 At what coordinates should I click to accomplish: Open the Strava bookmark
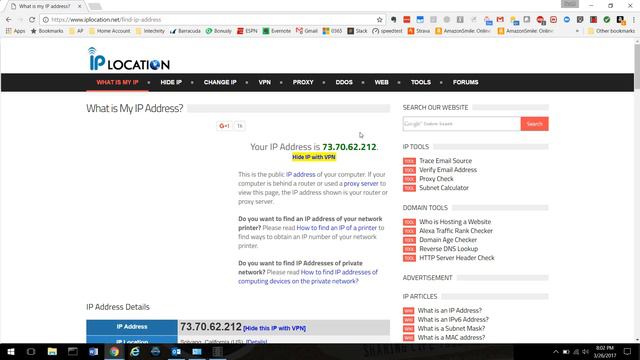(x=419, y=31)
